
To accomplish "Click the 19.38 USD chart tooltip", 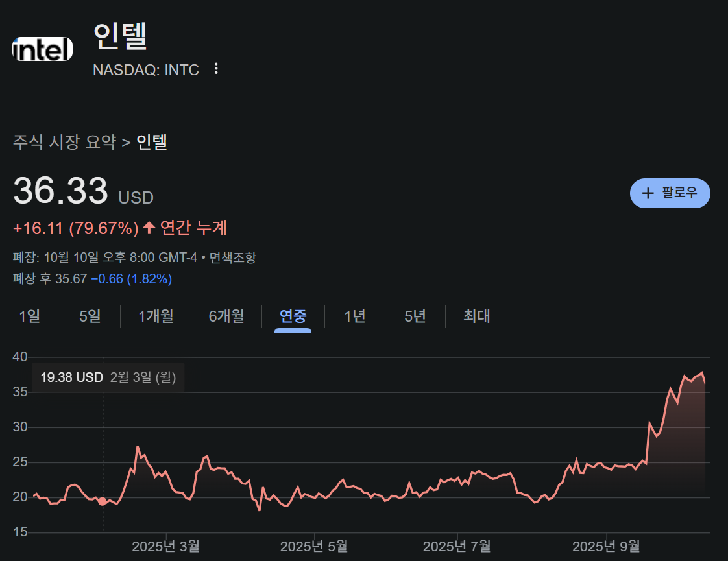I will [108, 377].
